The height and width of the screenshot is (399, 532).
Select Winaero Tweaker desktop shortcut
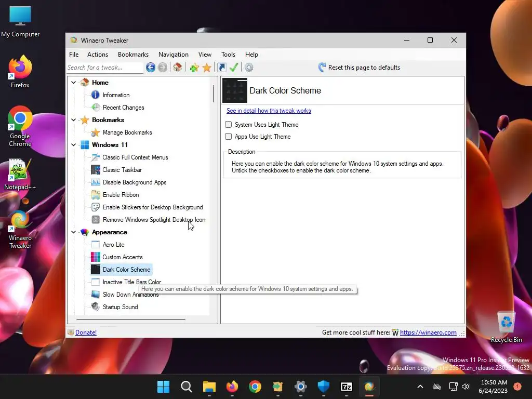click(20, 230)
